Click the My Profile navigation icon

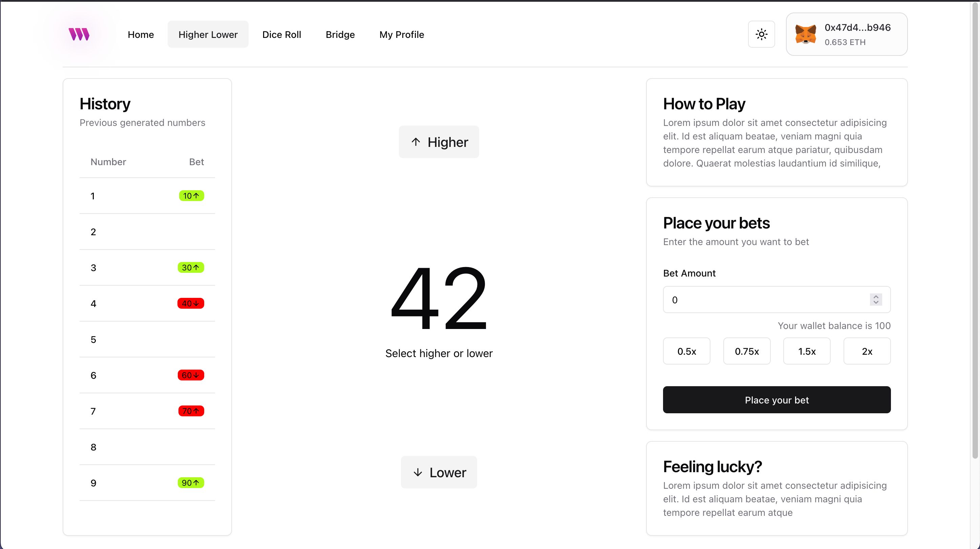coord(402,34)
